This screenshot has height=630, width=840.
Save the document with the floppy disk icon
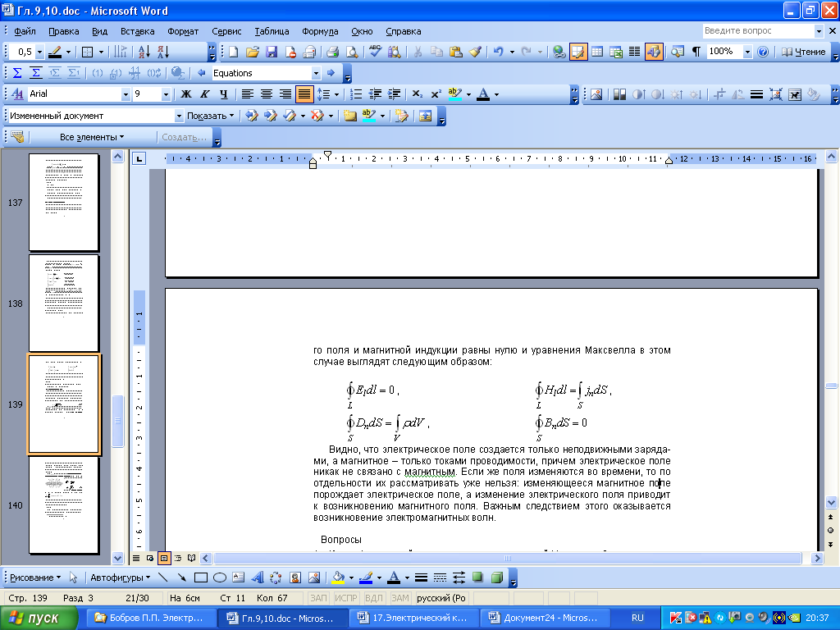click(x=272, y=52)
